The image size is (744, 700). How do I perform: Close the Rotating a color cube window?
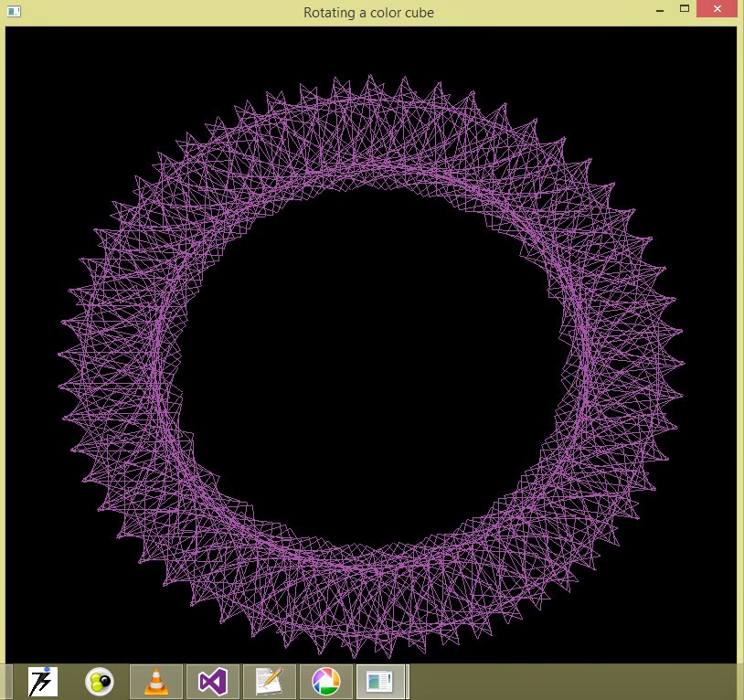(716, 9)
